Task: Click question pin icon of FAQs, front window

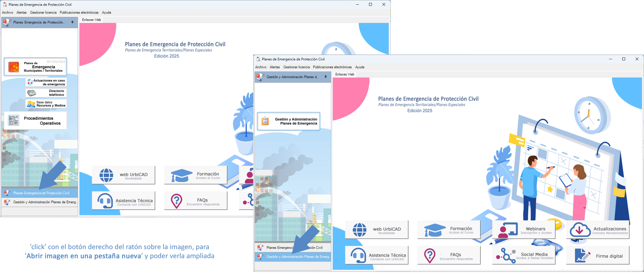Action: (x=430, y=256)
